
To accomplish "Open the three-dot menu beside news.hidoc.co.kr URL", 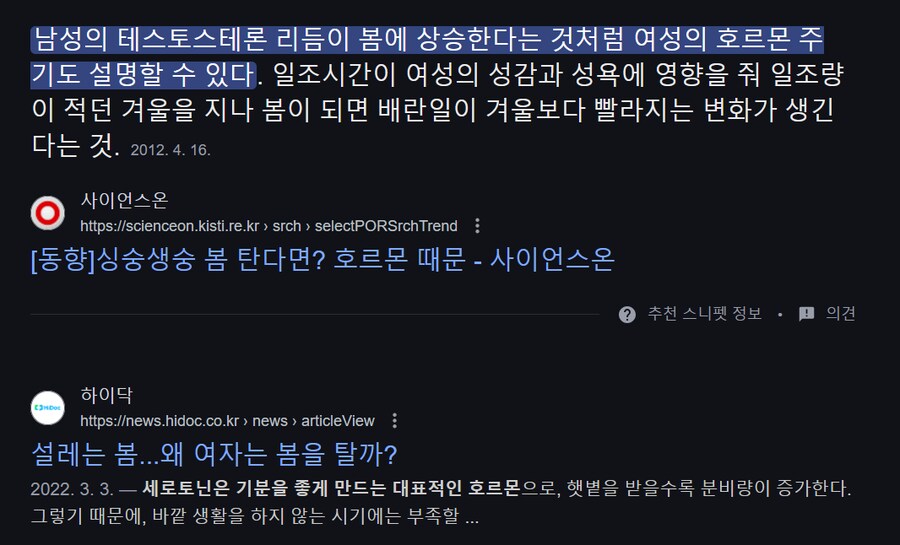I will 394,421.
